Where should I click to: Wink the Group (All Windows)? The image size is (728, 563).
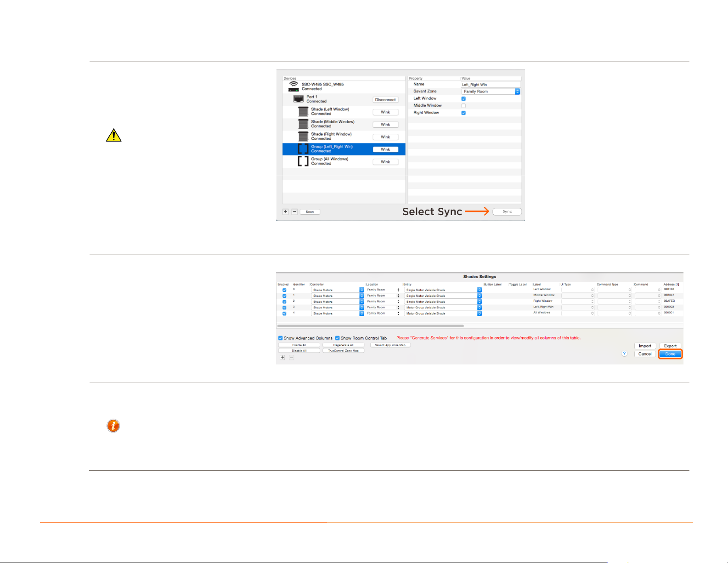385,162
